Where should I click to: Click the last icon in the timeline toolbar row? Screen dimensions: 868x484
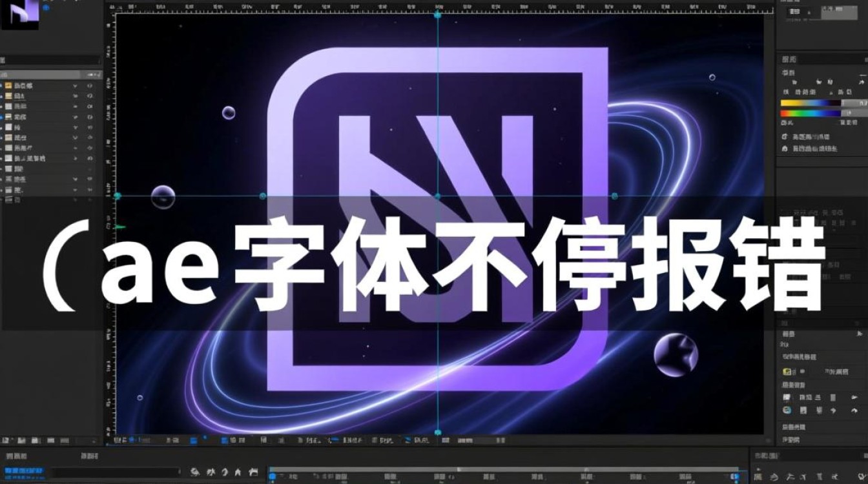click(254, 472)
